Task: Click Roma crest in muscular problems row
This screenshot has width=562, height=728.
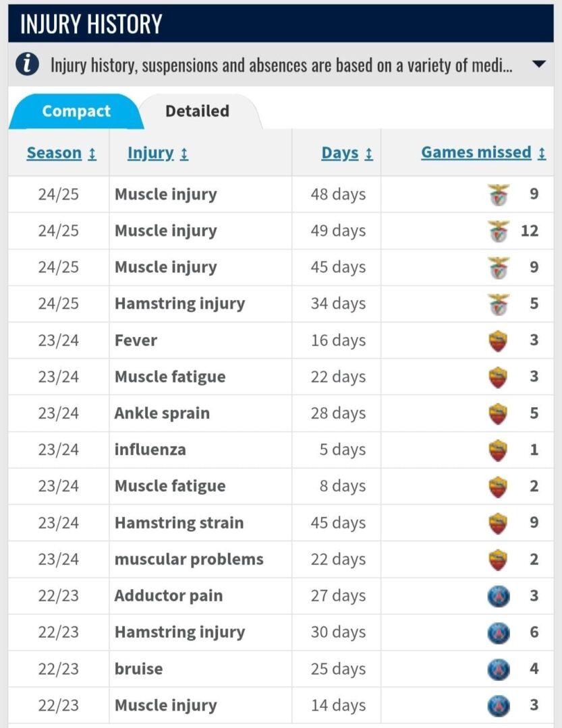Action: pyautogui.click(x=498, y=559)
